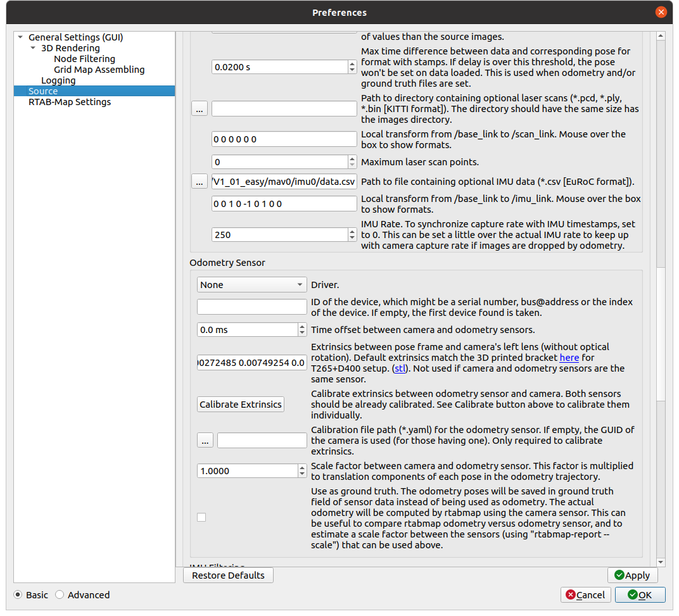Collapse the General Settings (GUI) tree
This screenshot has width=679, height=616.
pos(20,37)
